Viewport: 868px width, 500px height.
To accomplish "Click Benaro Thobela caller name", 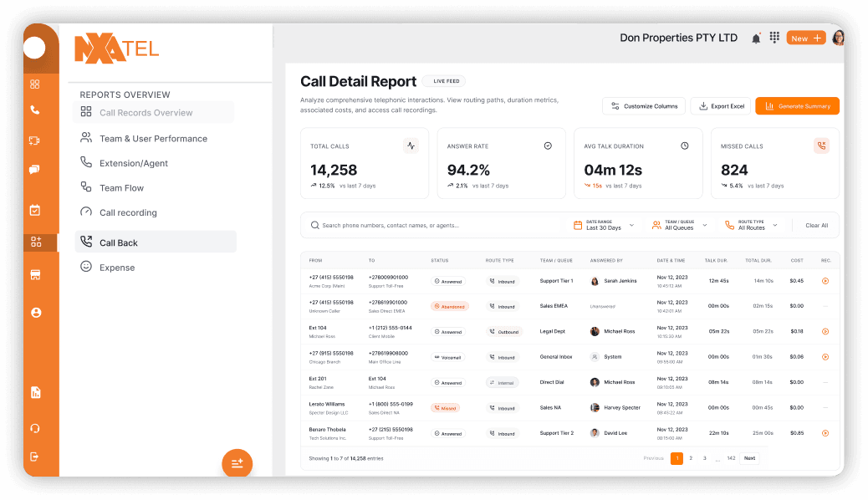I will tap(327, 430).
